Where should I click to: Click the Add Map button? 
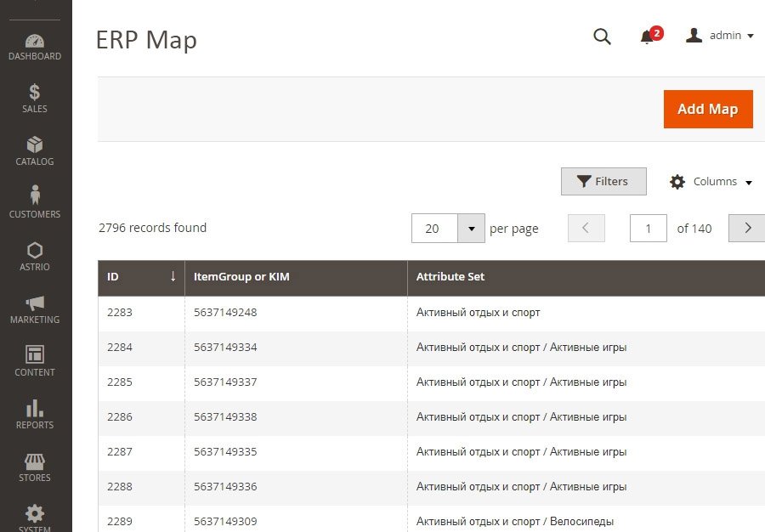[x=707, y=109]
